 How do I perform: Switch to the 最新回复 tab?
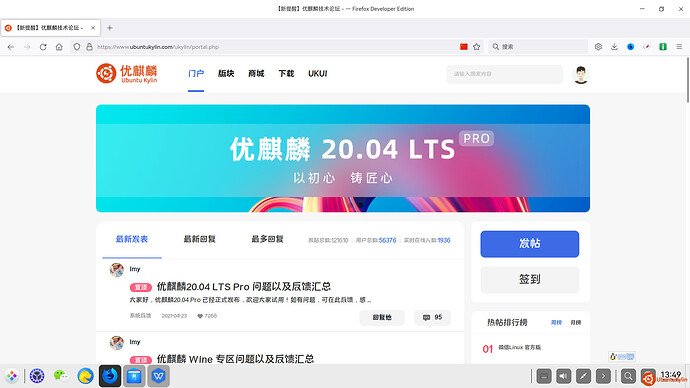(x=199, y=239)
